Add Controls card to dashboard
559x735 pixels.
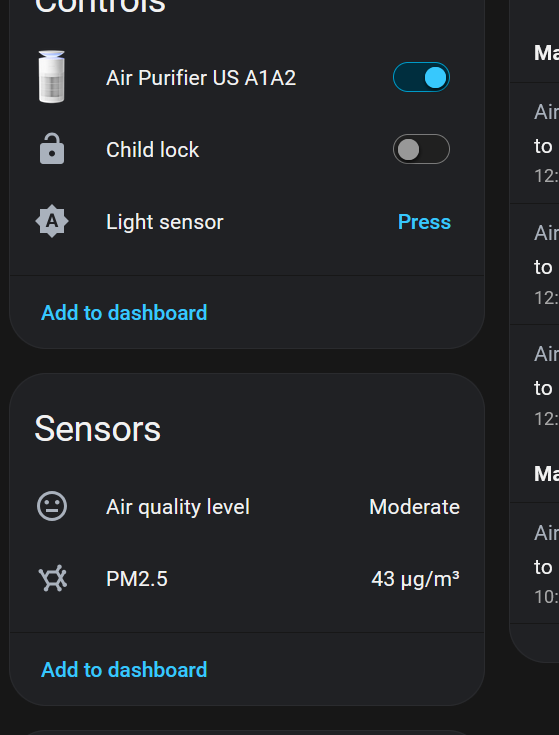[x=124, y=313]
